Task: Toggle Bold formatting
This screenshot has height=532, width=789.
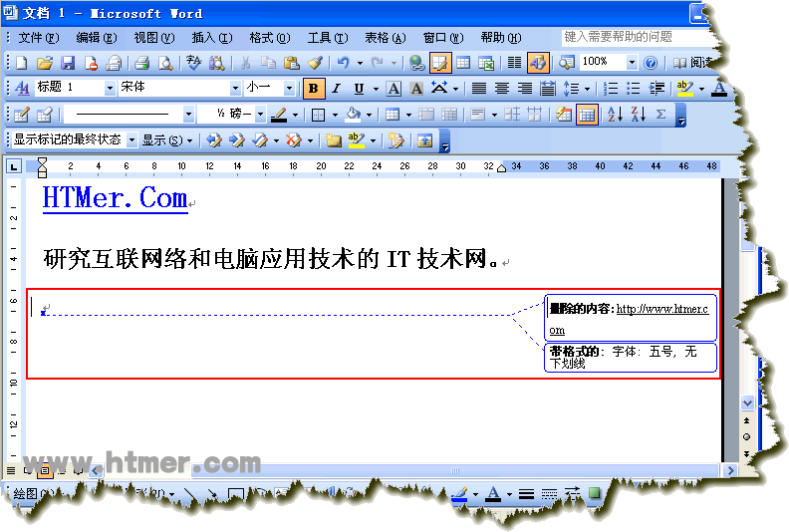Action: click(x=314, y=89)
